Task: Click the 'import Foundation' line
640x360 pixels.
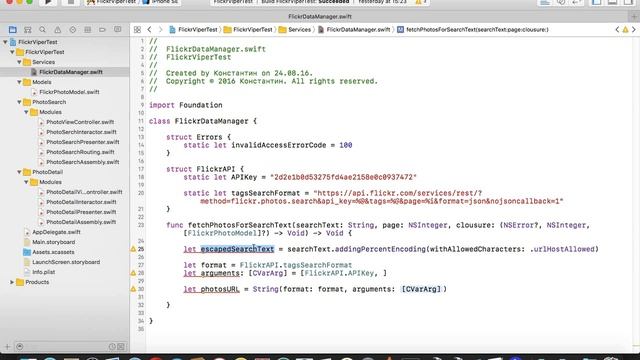Action: 186,105
